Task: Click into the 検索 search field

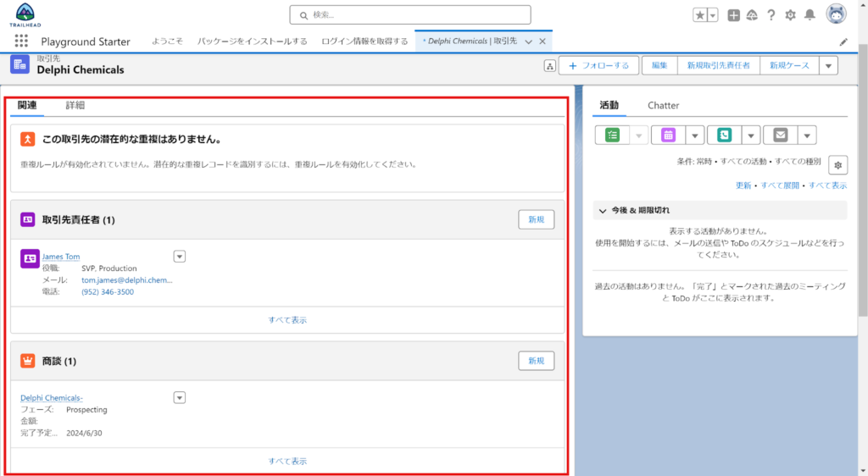Action: coord(410,15)
